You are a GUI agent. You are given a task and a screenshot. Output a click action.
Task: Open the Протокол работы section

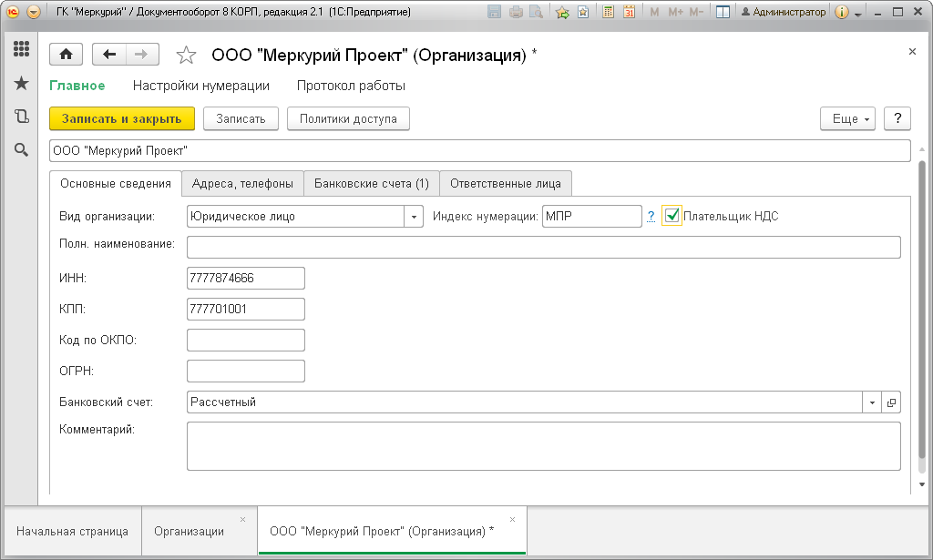click(x=351, y=86)
